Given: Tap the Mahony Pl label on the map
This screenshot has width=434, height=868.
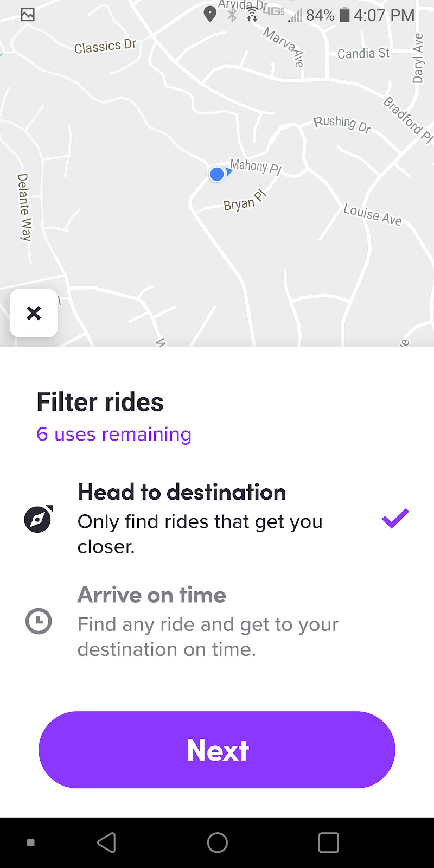Looking at the screenshot, I should click(x=256, y=166).
